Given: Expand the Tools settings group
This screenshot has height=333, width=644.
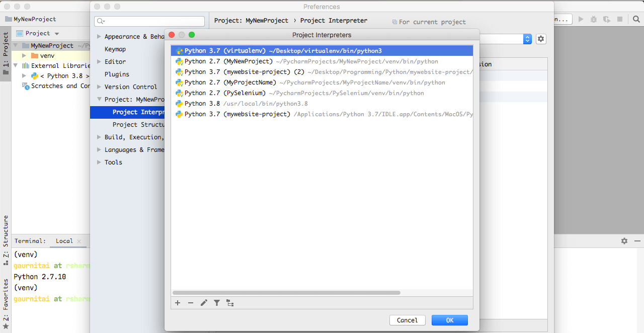Looking at the screenshot, I should (99, 162).
